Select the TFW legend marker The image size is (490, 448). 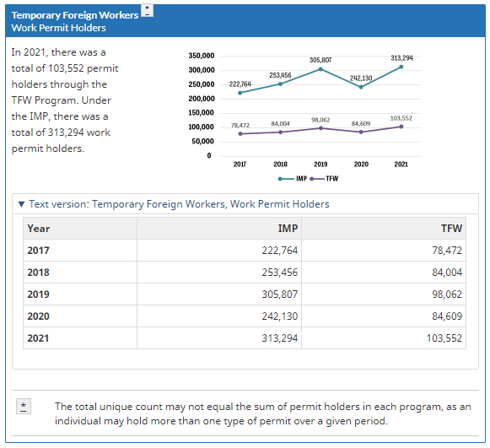(x=317, y=179)
